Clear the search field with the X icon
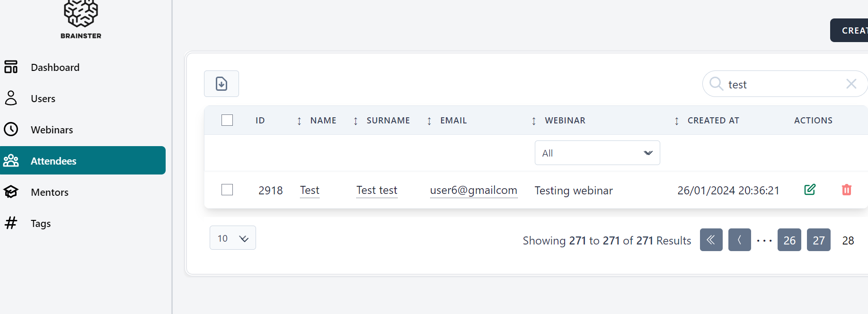This screenshot has width=868, height=314. tap(851, 84)
